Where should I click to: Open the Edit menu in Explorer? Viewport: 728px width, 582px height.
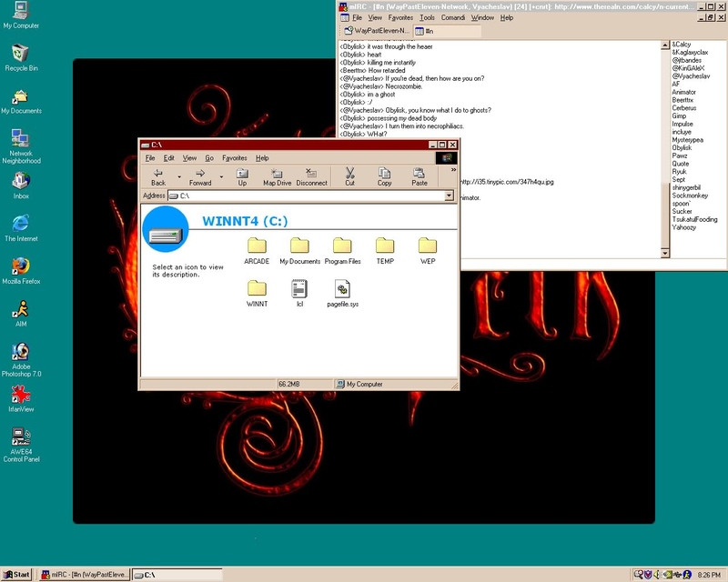(x=169, y=158)
